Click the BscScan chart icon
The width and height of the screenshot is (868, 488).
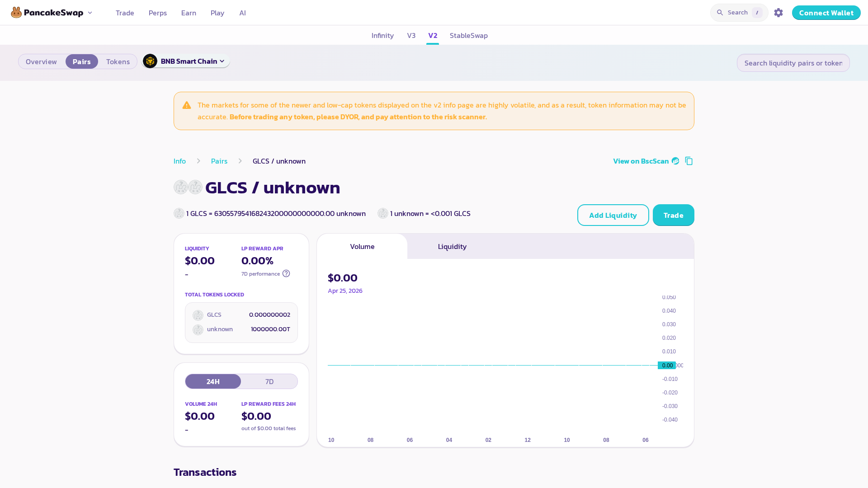(x=675, y=161)
